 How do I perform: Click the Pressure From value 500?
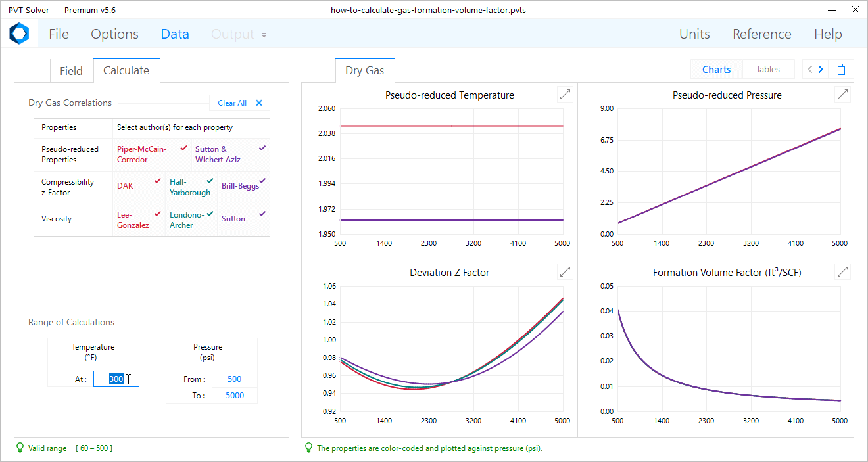pyautogui.click(x=234, y=379)
